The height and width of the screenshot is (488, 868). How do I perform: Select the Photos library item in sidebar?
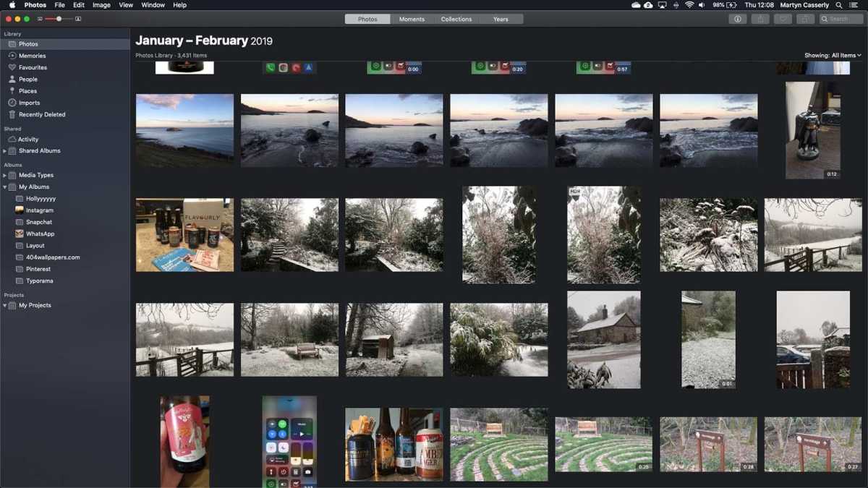click(65, 44)
